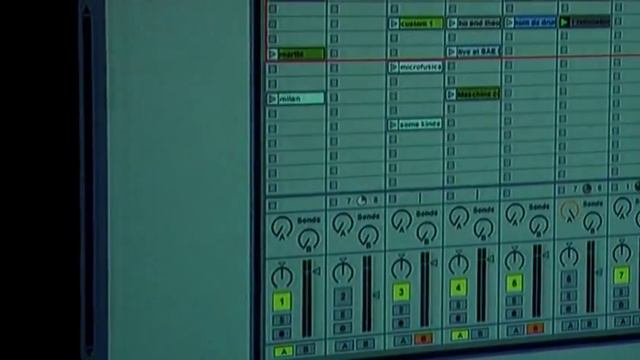640x360 pixels.
Task: Click Send A knob on track 1
Action: [282, 227]
